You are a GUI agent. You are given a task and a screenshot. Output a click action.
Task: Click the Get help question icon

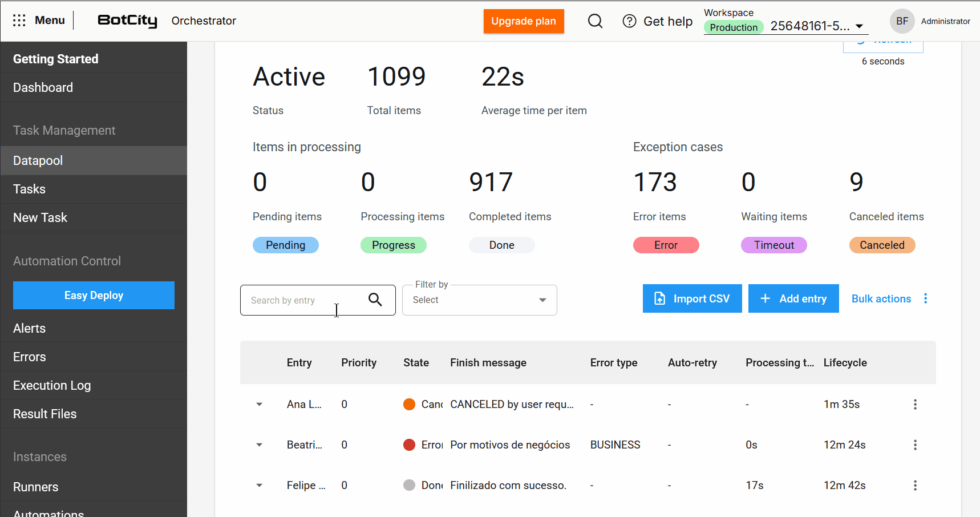629,21
